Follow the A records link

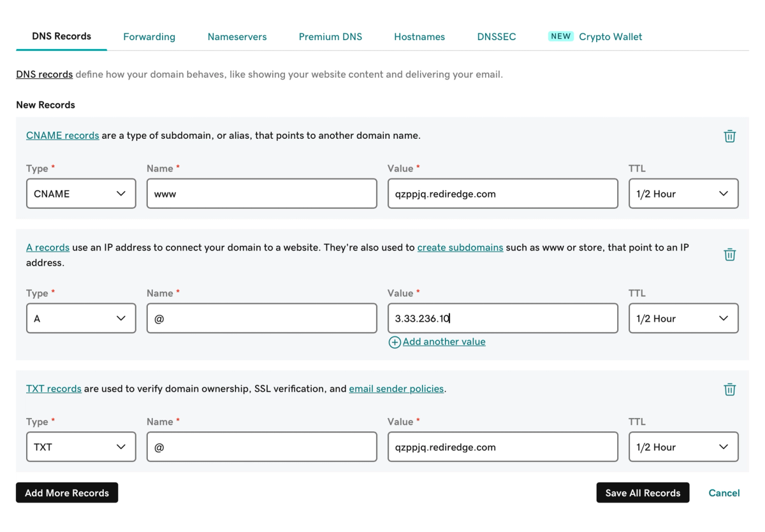[x=48, y=247]
